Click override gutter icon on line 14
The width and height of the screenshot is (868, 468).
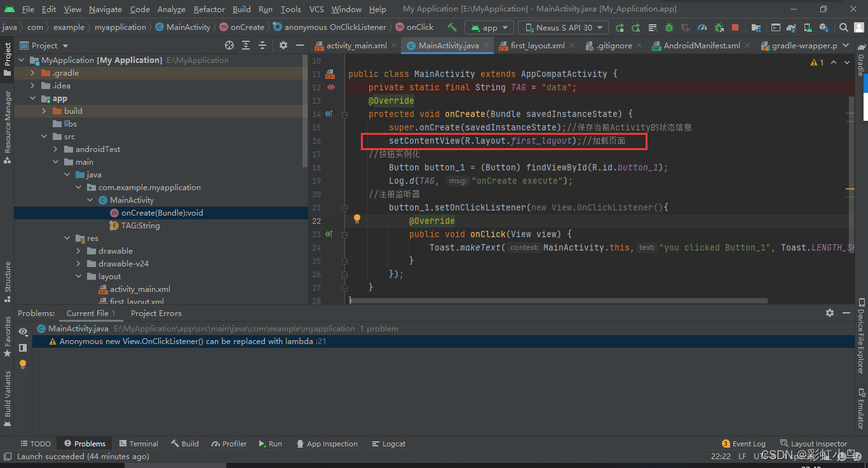pos(329,114)
